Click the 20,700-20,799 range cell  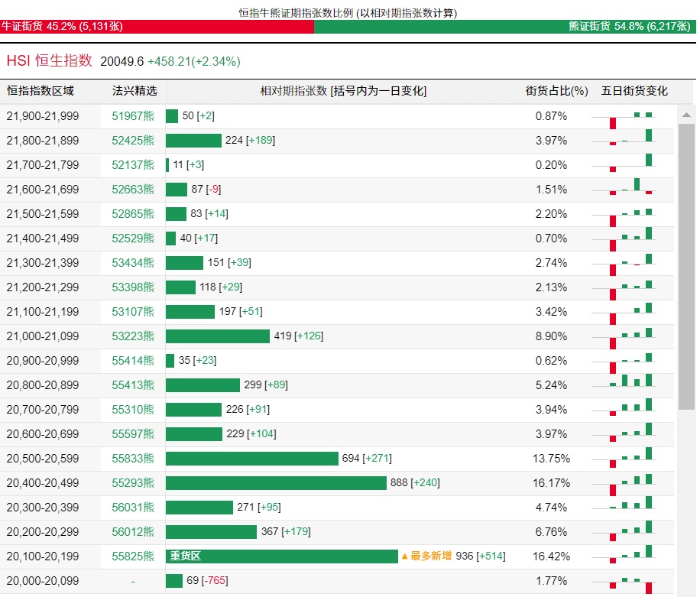point(42,410)
